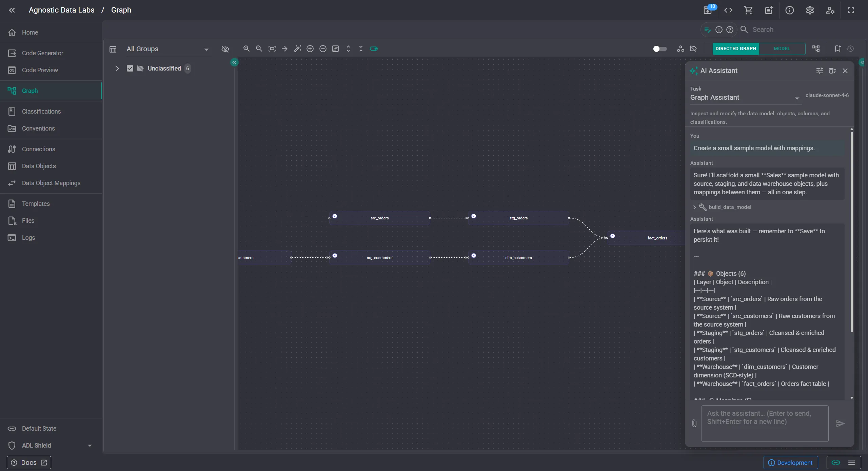Click the attach file paperclip icon
The height and width of the screenshot is (471, 868).
coord(694,424)
